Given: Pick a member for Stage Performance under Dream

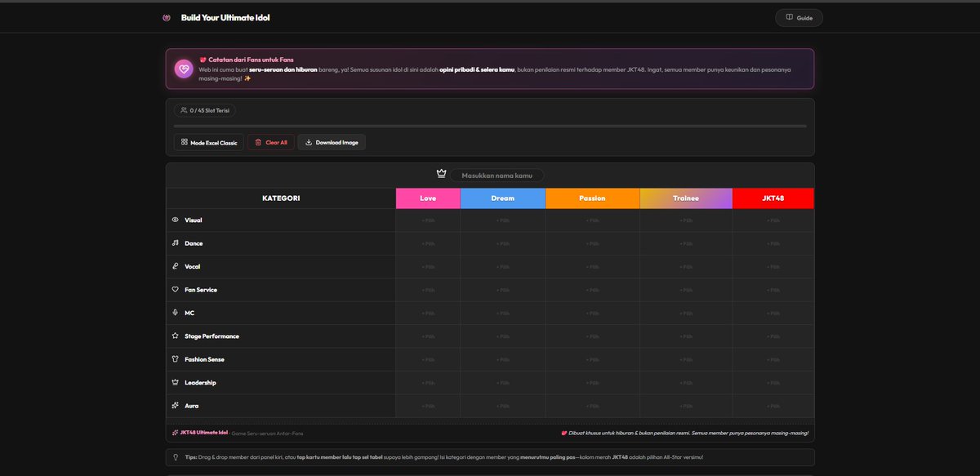Looking at the screenshot, I should click(x=503, y=336).
